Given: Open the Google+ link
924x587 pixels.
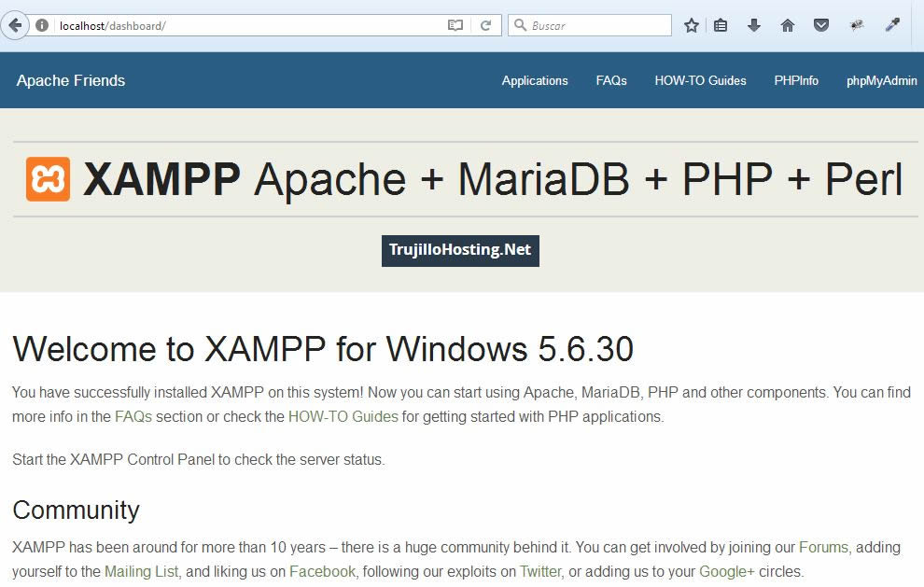Looking at the screenshot, I should click(726, 572).
